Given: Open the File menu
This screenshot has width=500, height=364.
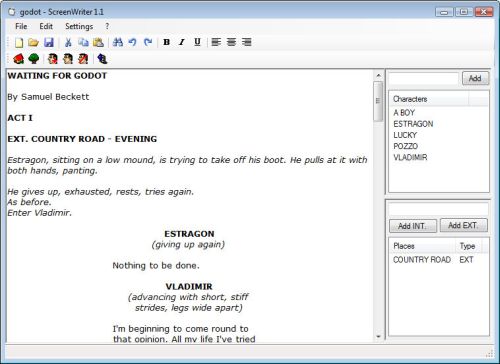Looking at the screenshot, I should 21,26.
